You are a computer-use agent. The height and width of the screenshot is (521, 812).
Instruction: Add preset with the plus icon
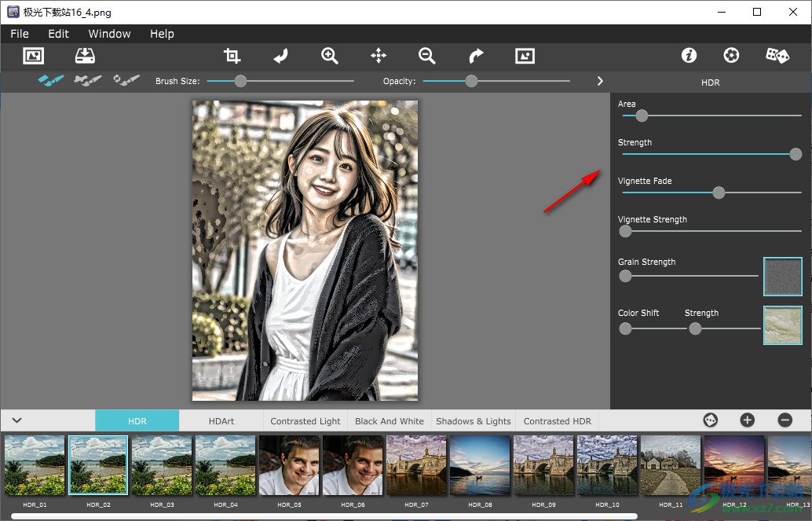[748, 420]
